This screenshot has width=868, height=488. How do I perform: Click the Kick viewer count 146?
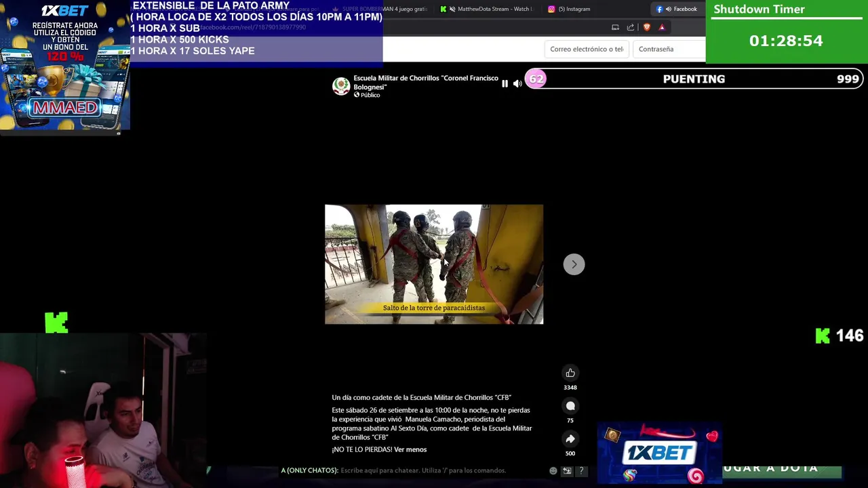850,335
